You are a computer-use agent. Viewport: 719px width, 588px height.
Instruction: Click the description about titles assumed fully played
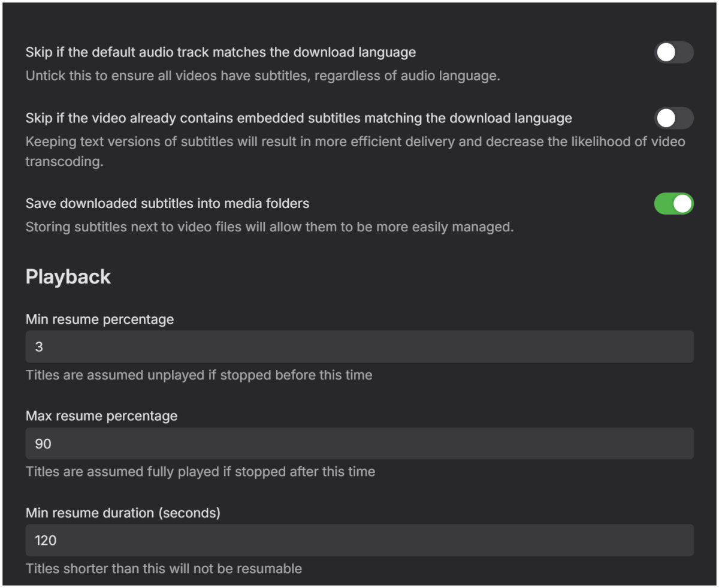(x=201, y=471)
